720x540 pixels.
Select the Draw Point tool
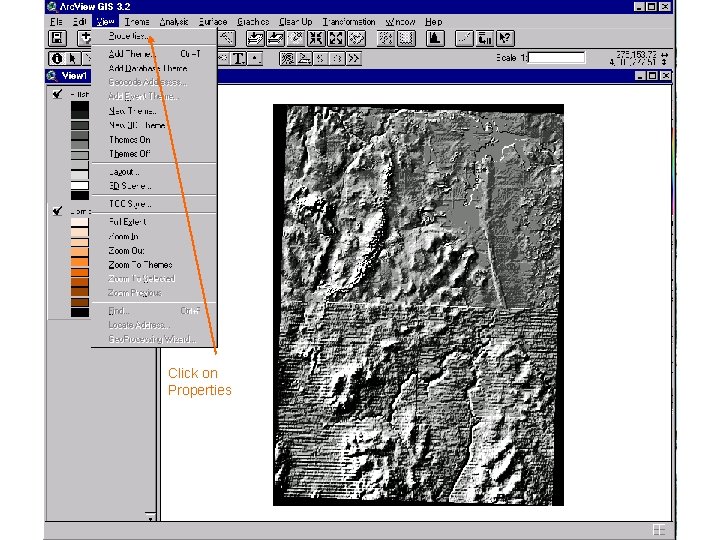(255, 58)
